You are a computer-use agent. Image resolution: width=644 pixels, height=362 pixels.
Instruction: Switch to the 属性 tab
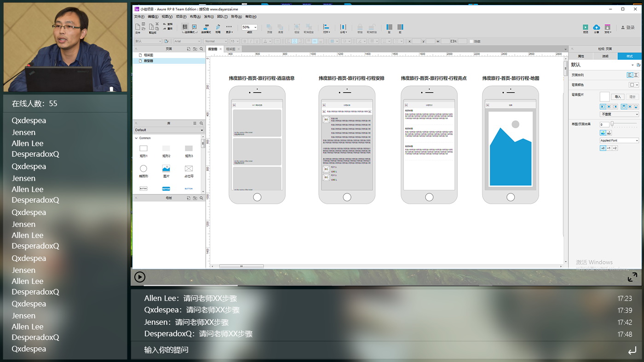[x=581, y=56]
